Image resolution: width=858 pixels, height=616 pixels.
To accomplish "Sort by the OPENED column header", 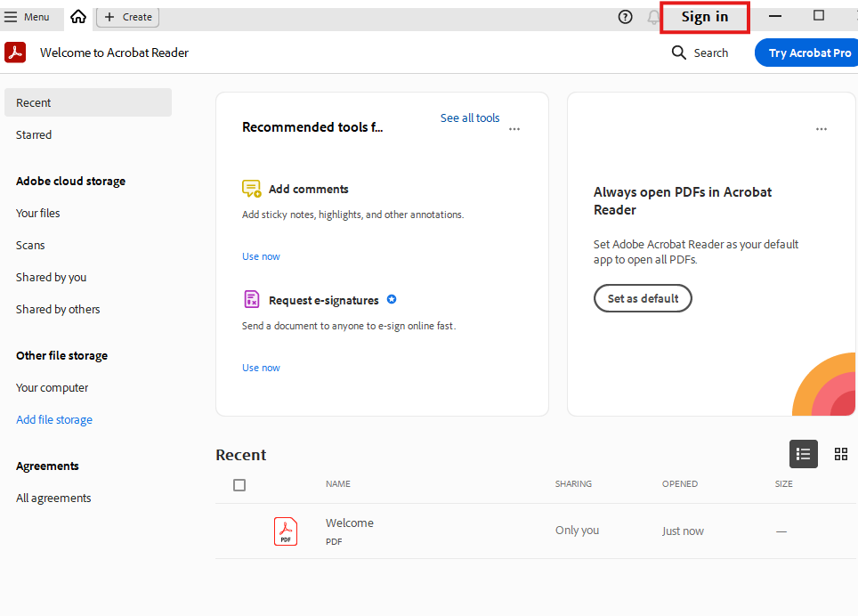I will click(x=680, y=483).
